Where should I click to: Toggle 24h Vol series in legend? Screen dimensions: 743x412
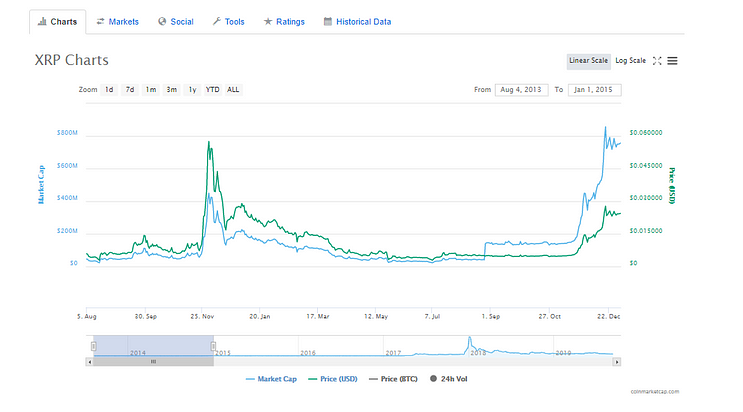point(449,379)
